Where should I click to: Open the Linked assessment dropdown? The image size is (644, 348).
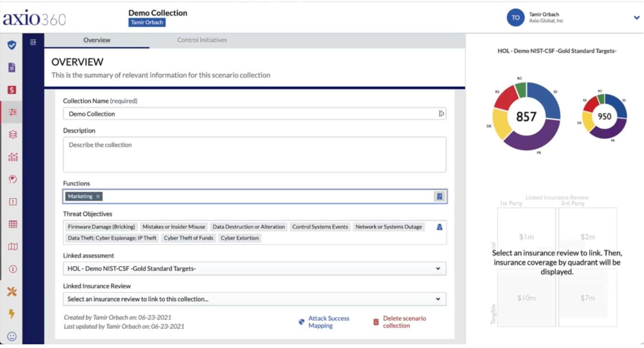click(254, 268)
